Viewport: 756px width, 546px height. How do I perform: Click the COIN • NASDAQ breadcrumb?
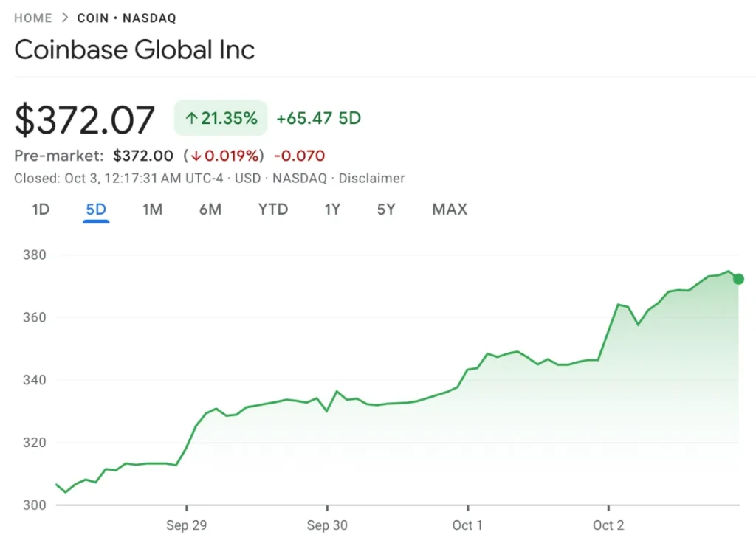click(x=126, y=18)
